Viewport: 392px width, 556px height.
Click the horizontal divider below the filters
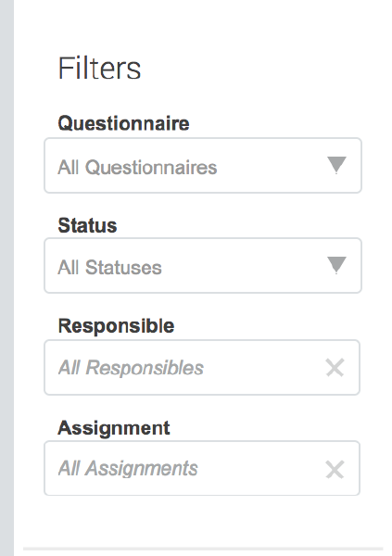click(x=203, y=549)
